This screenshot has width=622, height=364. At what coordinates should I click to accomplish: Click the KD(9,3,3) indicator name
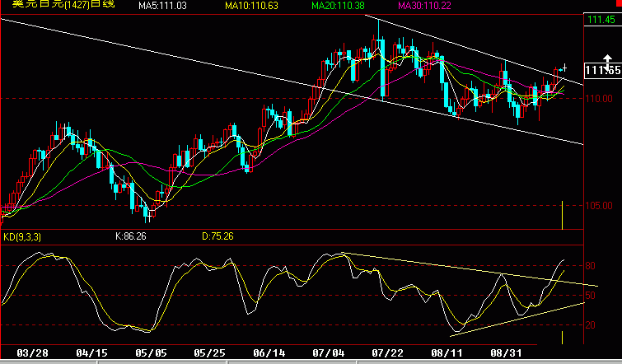point(22,237)
